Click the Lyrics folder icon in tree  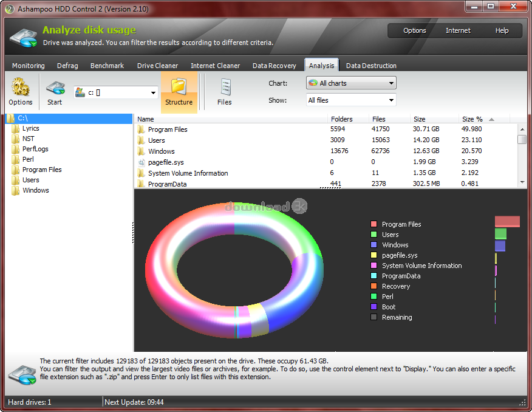pyautogui.click(x=16, y=128)
